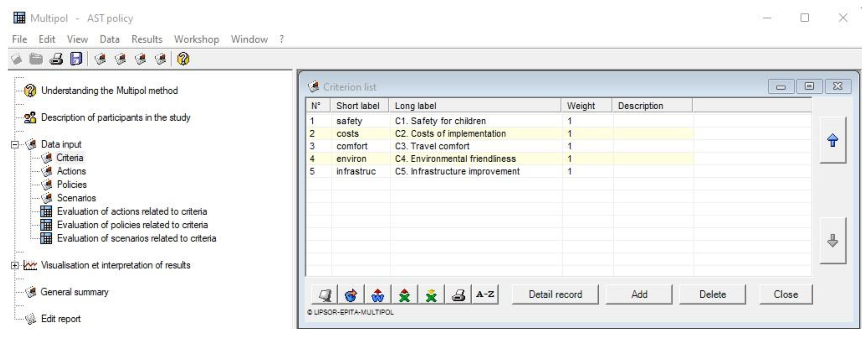The height and width of the screenshot is (337, 868).
Task: Select the C3. Travel comfort row
Action: coord(432,146)
